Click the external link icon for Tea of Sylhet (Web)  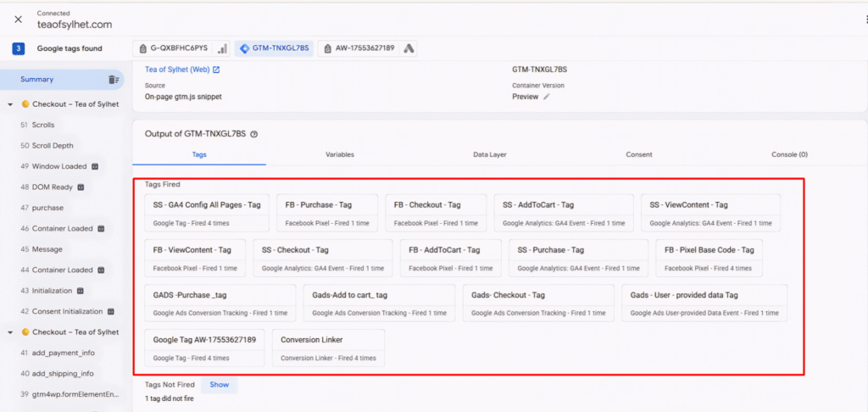click(x=216, y=70)
